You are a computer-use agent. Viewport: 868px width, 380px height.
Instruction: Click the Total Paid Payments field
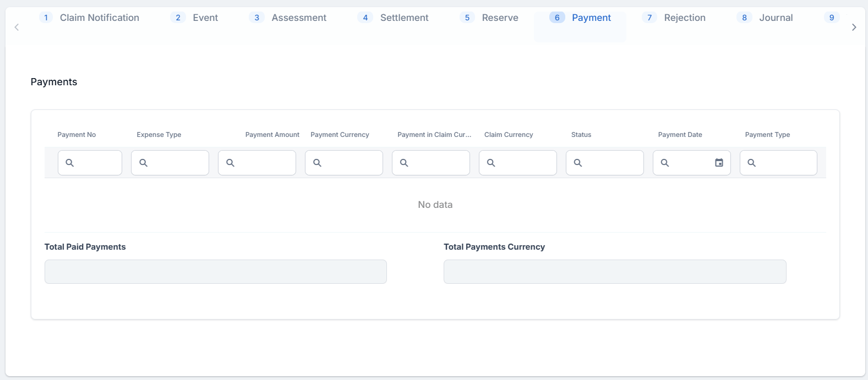[x=215, y=272]
